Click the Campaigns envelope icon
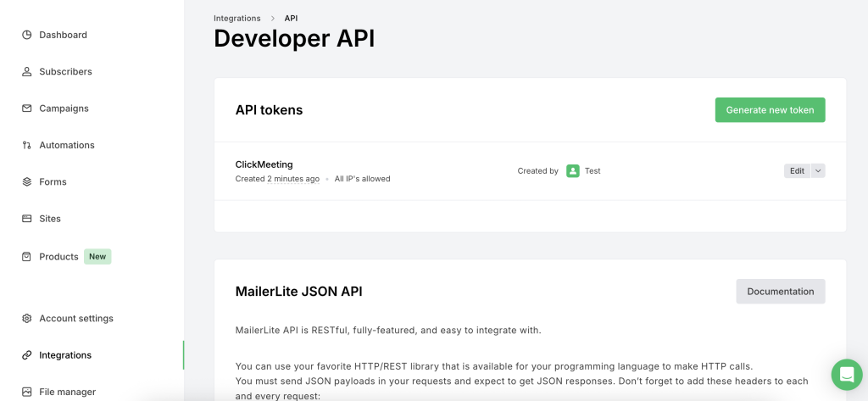 click(27, 109)
